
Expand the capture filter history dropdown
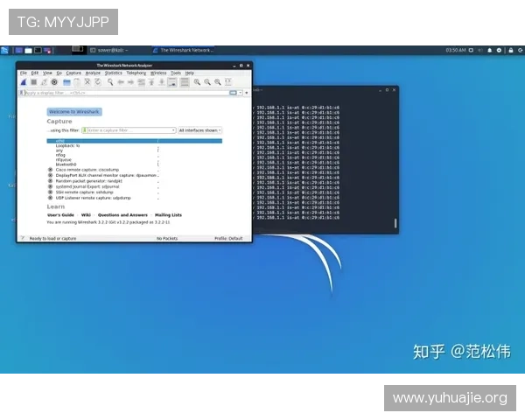pos(173,130)
